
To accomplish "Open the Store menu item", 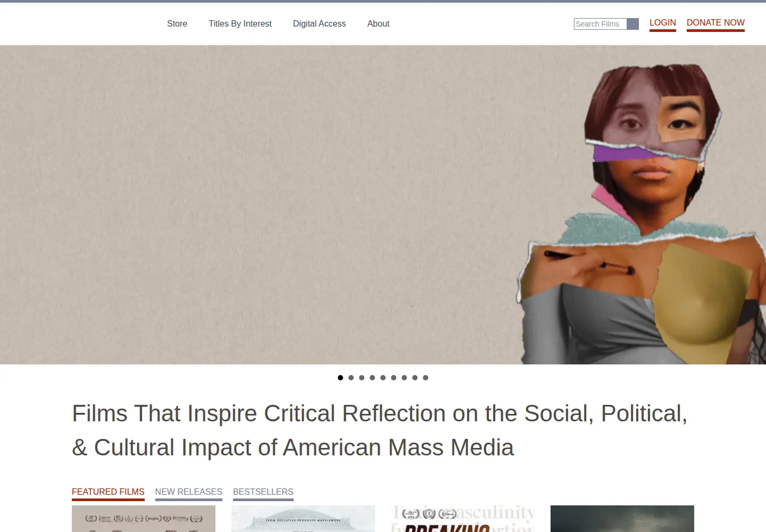I will coord(177,23).
